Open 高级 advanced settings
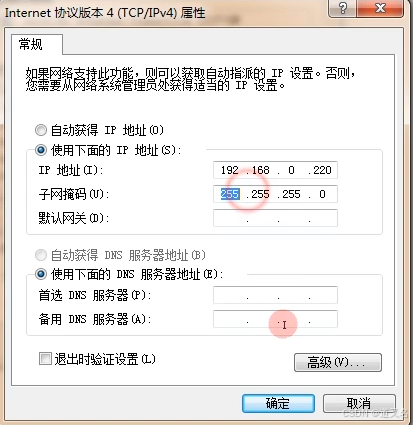The width and height of the screenshot is (413, 425). click(338, 362)
